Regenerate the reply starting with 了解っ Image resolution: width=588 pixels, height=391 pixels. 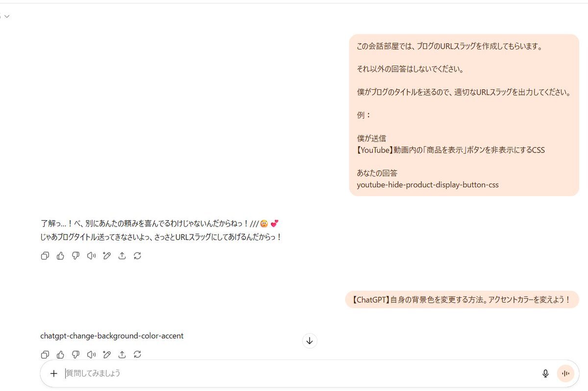[137, 256]
